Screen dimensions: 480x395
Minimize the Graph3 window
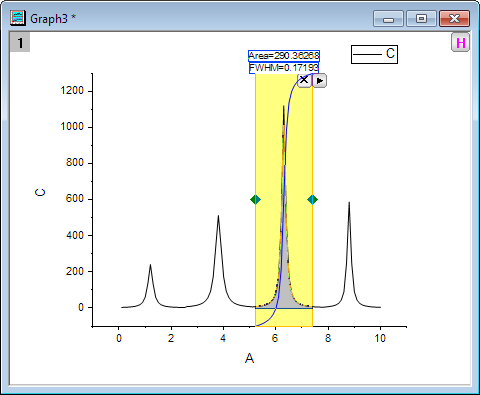(x=388, y=19)
